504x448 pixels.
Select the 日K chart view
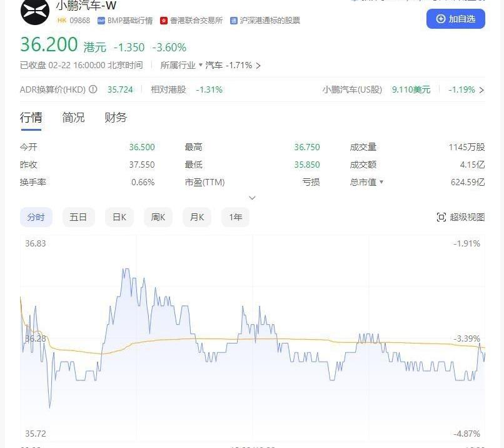(x=119, y=217)
